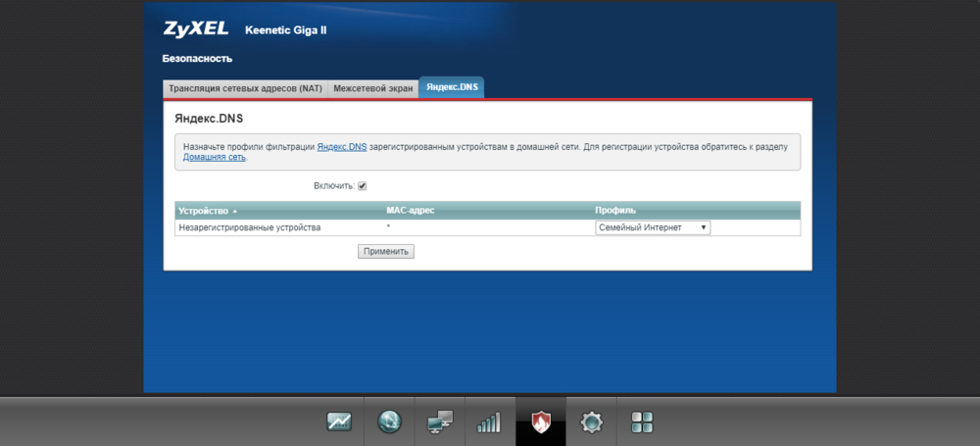Switch to Межсетевой экран tab
Viewport: 980px width, 446px height.
tap(373, 89)
